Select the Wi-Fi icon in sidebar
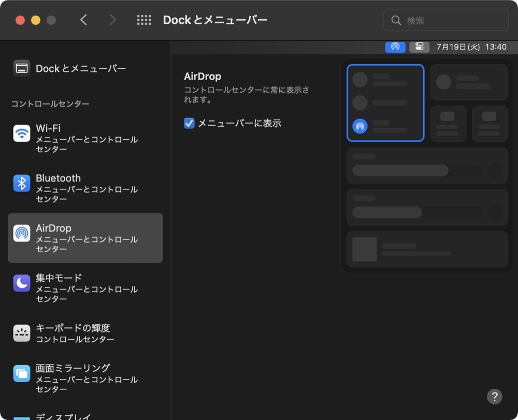This screenshot has width=518, height=420. [22, 134]
